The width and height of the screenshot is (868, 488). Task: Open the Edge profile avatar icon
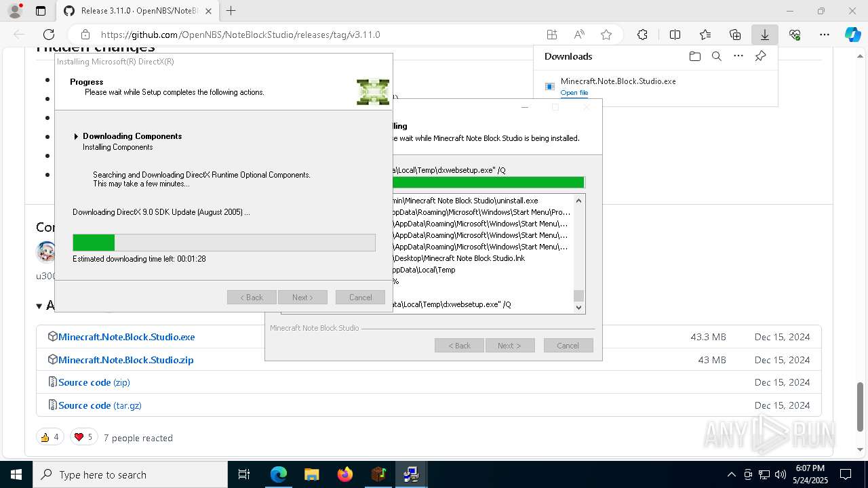tap(15, 11)
